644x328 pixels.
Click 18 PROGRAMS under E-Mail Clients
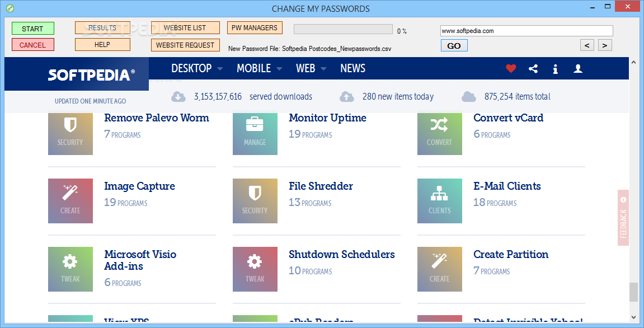click(495, 203)
